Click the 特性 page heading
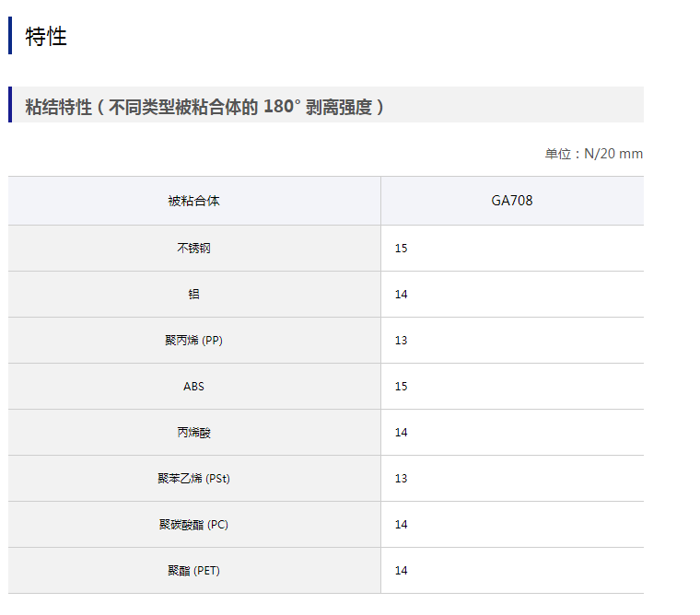The width and height of the screenshot is (700, 615). point(46,37)
